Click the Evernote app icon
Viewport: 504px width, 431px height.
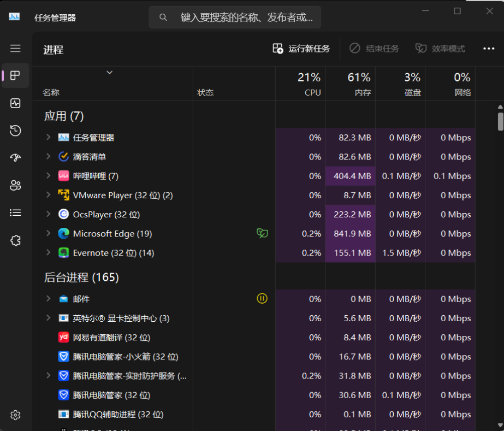[x=64, y=253]
